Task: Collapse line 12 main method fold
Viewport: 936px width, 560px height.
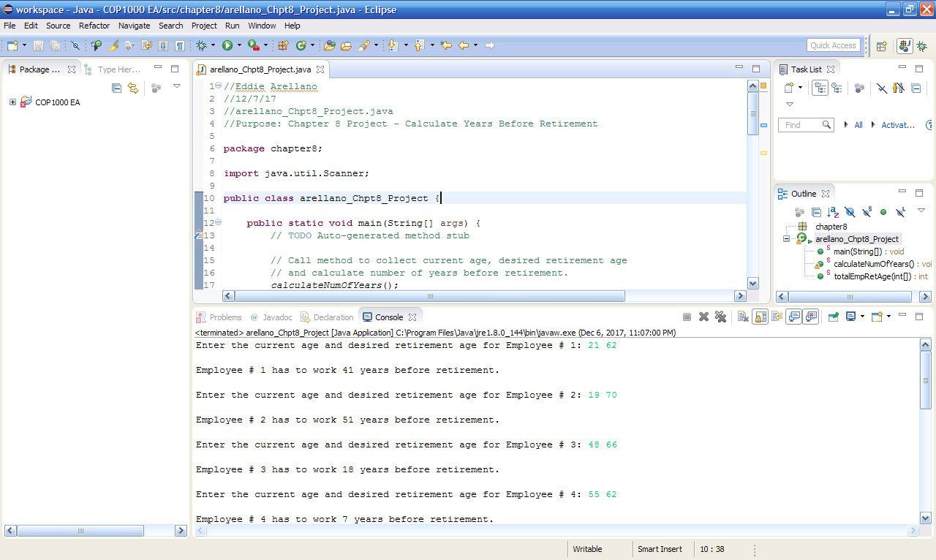Action: 218,223
